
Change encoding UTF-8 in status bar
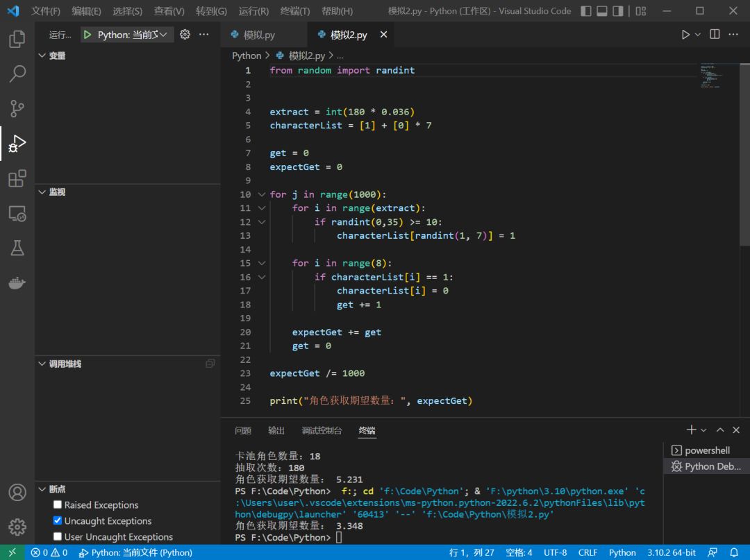click(555, 552)
